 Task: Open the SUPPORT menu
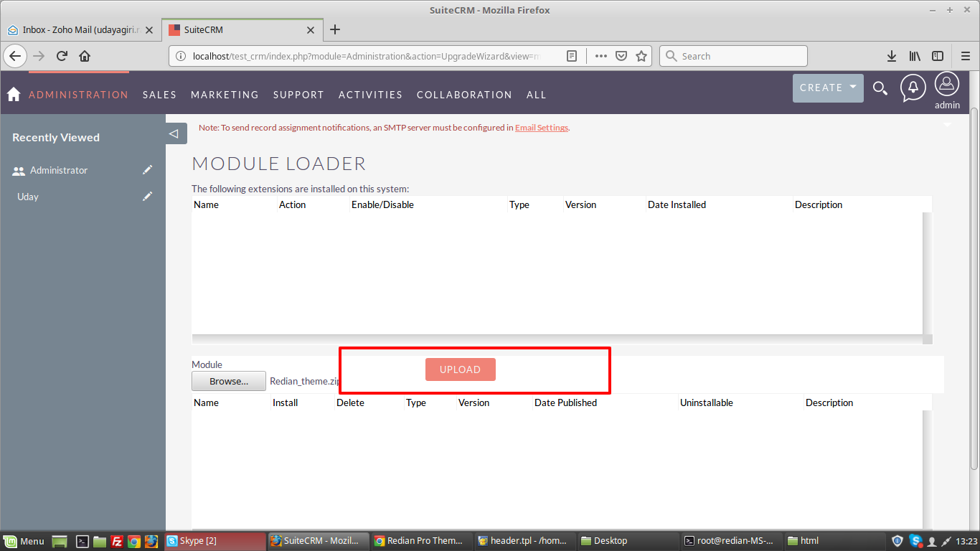tap(298, 95)
